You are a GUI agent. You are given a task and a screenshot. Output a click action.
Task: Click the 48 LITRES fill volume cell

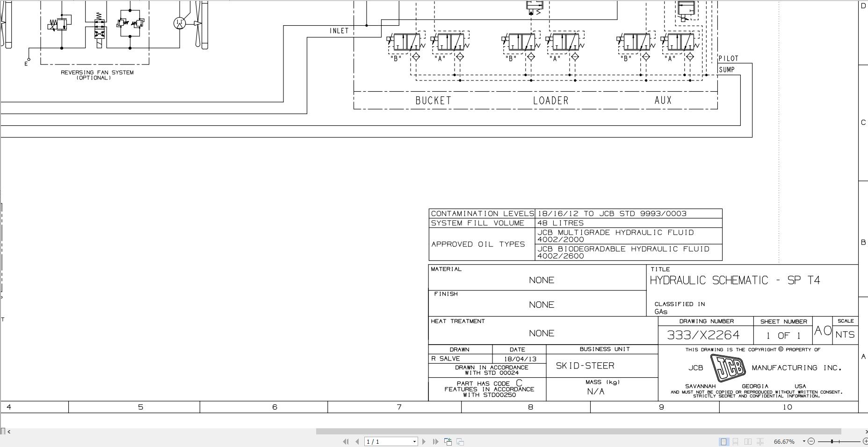[x=629, y=223]
